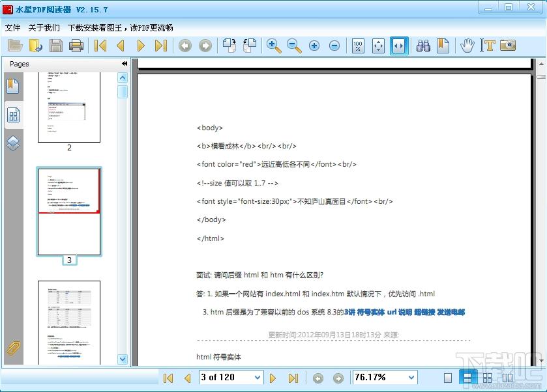
Task: Go to previous page in top toolbar
Action: [x=121, y=46]
